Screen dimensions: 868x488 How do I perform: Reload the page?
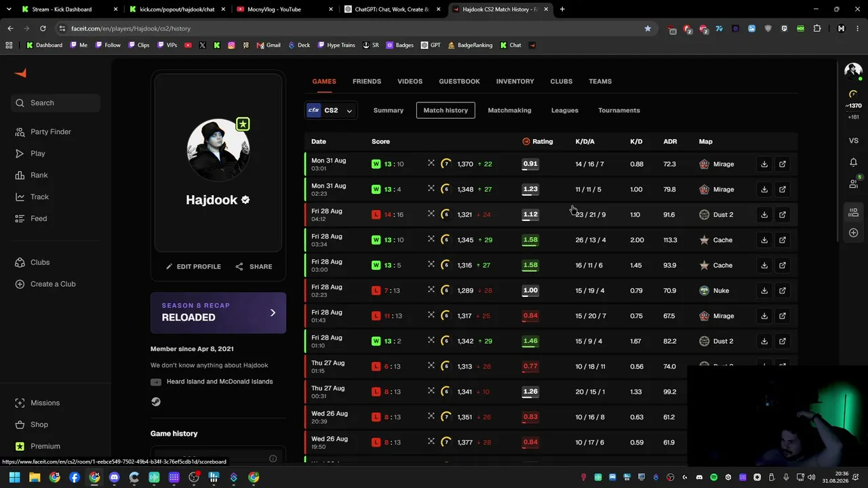(43, 28)
